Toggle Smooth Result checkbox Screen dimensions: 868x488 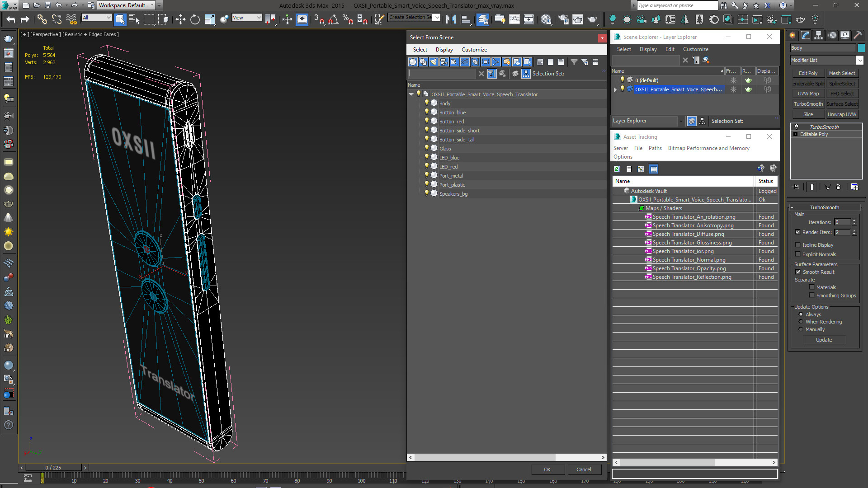pyautogui.click(x=798, y=272)
